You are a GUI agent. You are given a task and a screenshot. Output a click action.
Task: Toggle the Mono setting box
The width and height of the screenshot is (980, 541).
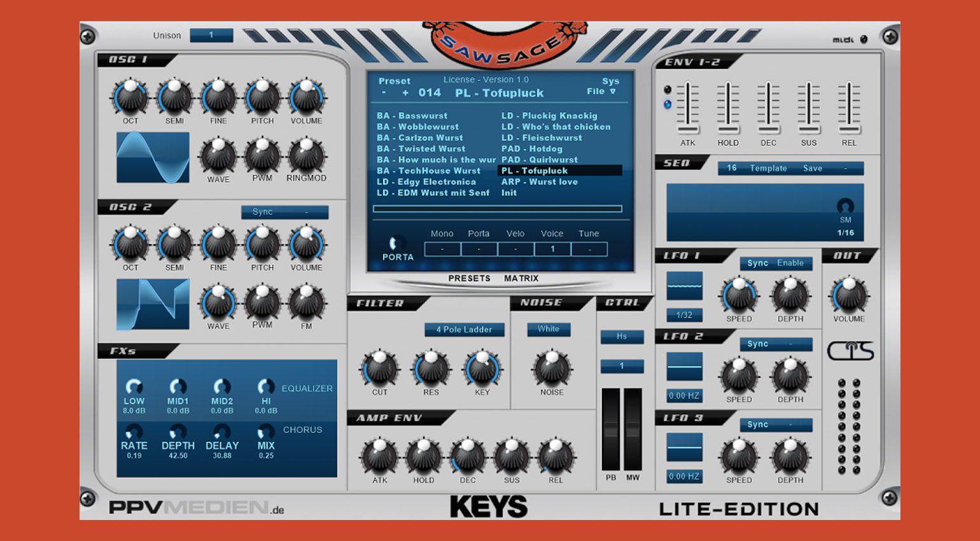pyautogui.click(x=442, y=249)
